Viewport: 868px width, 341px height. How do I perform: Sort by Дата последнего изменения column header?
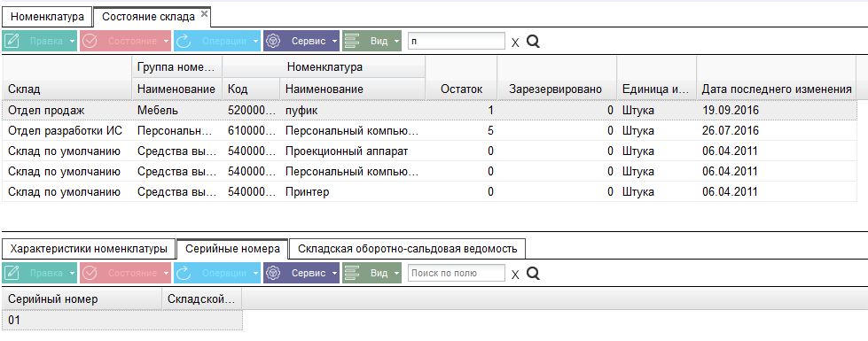coord(777,89)
